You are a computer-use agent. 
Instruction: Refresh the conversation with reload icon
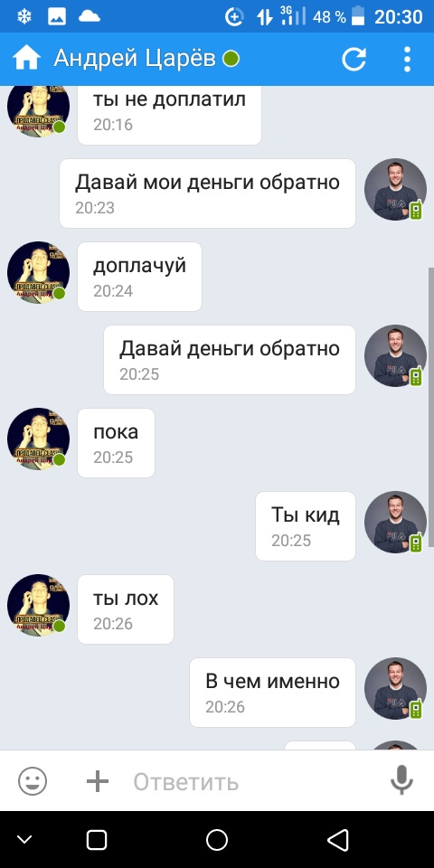(x=354, y=59)
